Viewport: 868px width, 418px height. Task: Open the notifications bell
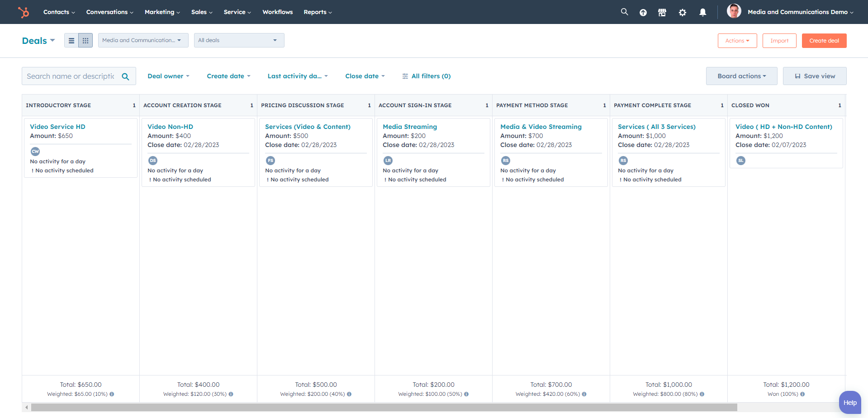(x=702, y=13)
